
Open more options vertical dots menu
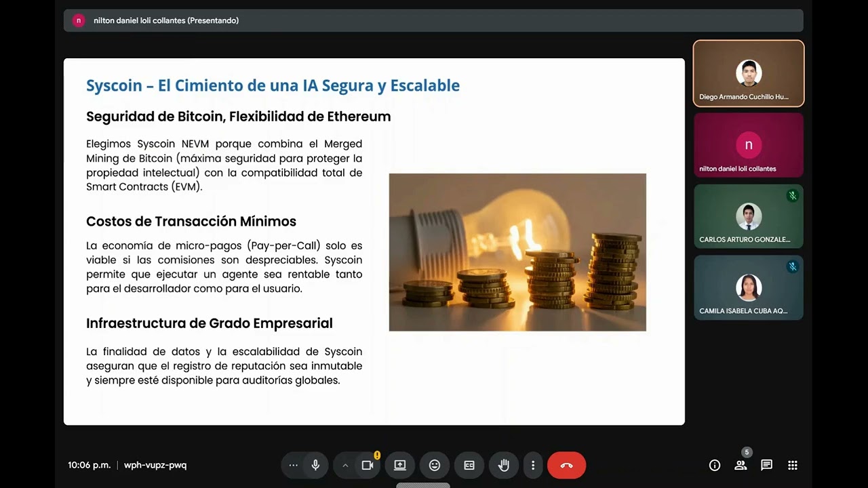[533, 466]
